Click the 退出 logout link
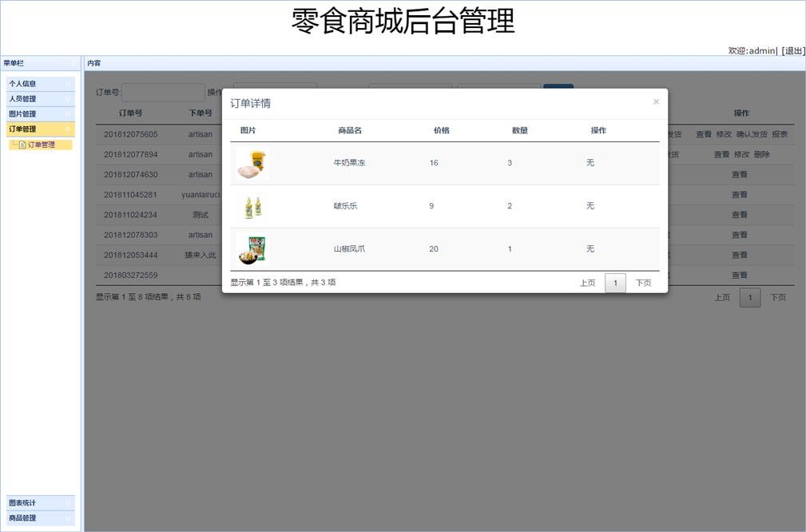Viewport: 806px width, 532px height. click(793, 50)
